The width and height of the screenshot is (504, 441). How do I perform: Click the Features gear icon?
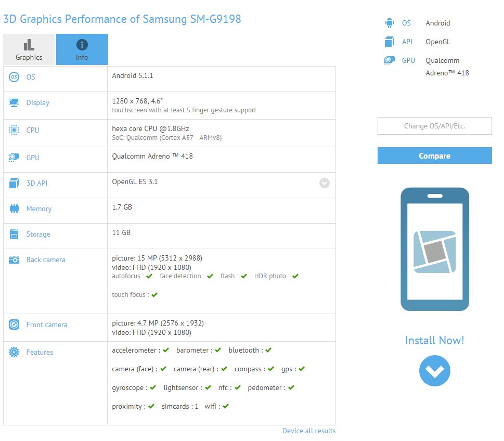pyautogui.click(x=14, y=352)
